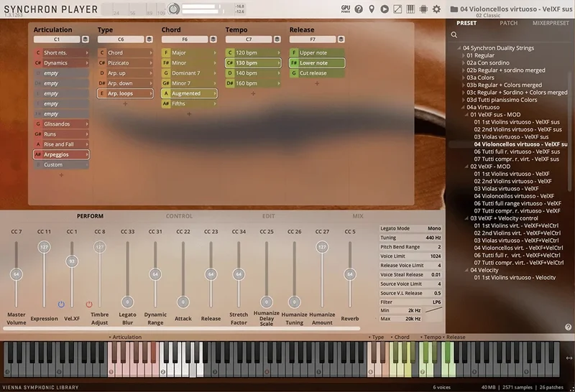
Task: Click the master volume knob at top
Action: pyautogui.click(x=174, y=9)
